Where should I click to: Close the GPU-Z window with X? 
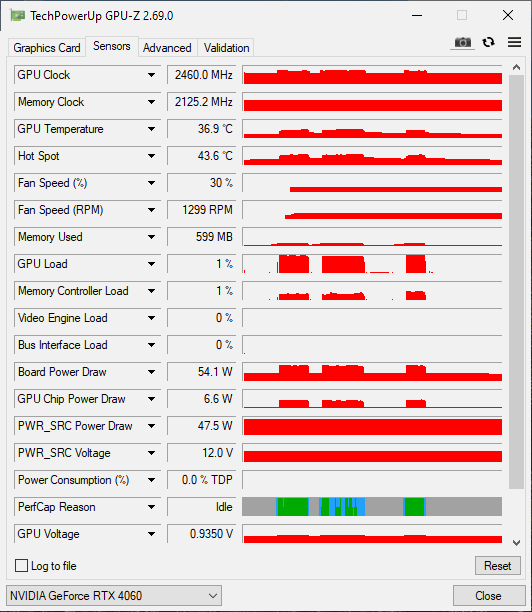tap(508, 16)
